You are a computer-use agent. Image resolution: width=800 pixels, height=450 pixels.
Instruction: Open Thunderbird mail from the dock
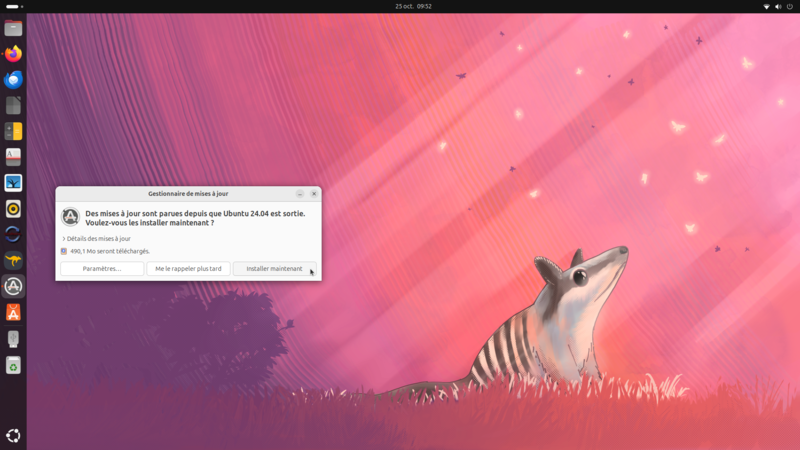tap(13, 80)
